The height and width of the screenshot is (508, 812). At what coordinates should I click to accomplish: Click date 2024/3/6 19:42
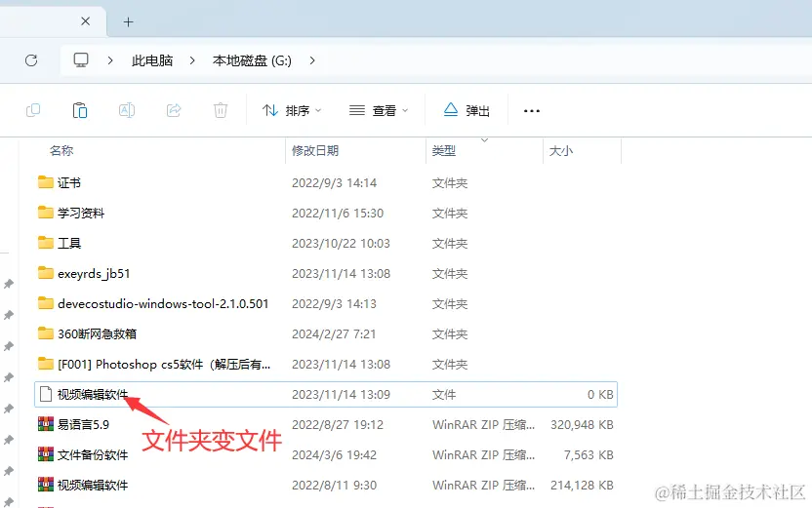click(334, 454)
